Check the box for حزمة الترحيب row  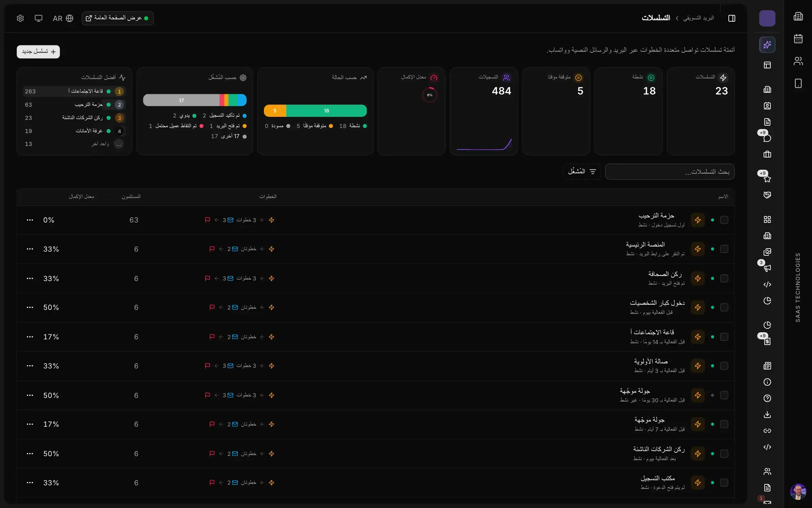[x=724, y=220]
